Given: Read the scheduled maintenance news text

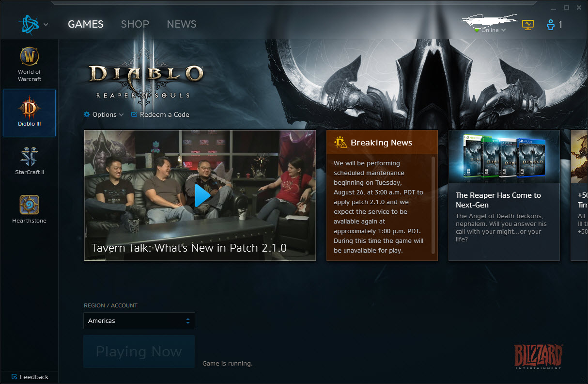Looking at the screenshot, I should [379, 207].
